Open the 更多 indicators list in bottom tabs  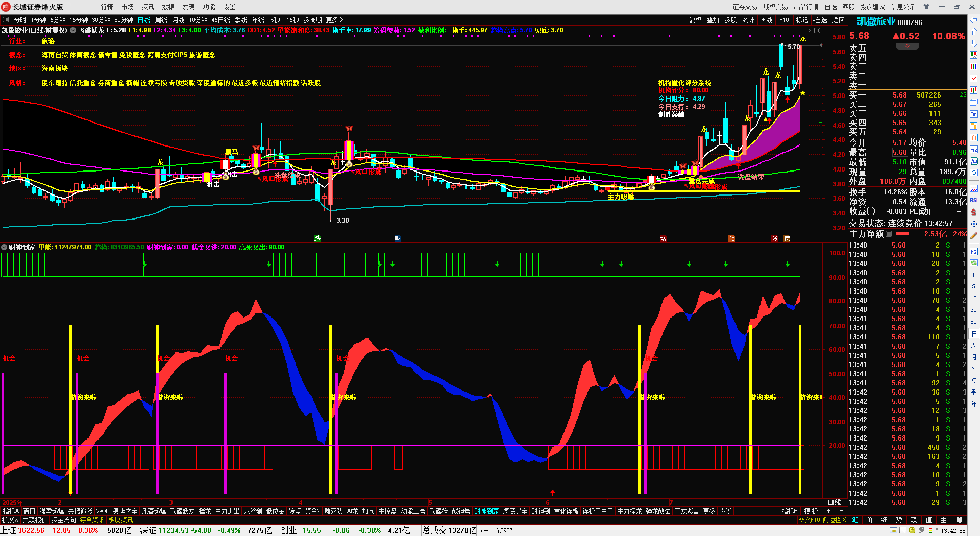pos(709,511)
